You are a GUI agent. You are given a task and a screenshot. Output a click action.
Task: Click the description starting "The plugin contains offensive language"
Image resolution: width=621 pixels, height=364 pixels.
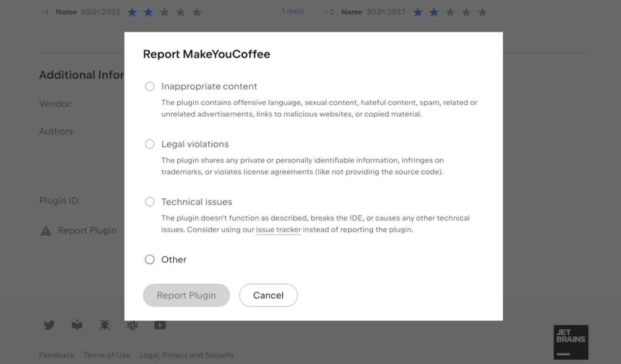(x=319, y=109)
